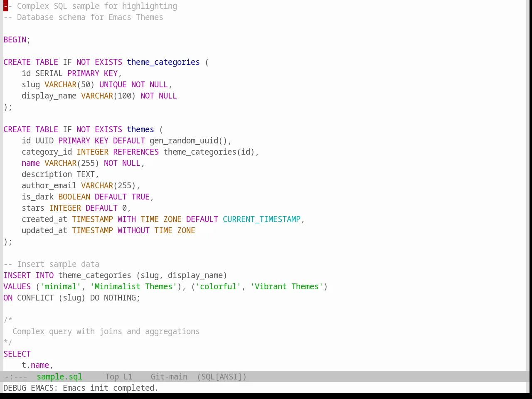Screen dimensions: 532x399
Task: Click the Top position indicator in mode line
Action: coord(112,377)
